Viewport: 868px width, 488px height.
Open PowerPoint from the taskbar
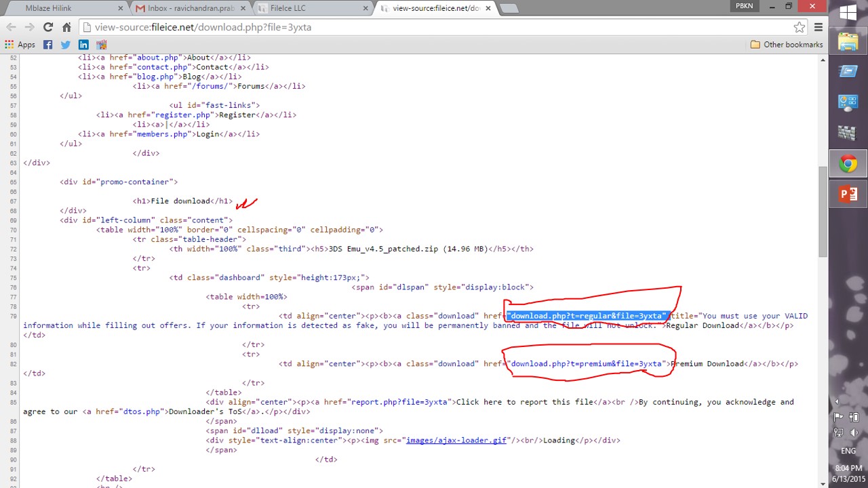(848, 194)
